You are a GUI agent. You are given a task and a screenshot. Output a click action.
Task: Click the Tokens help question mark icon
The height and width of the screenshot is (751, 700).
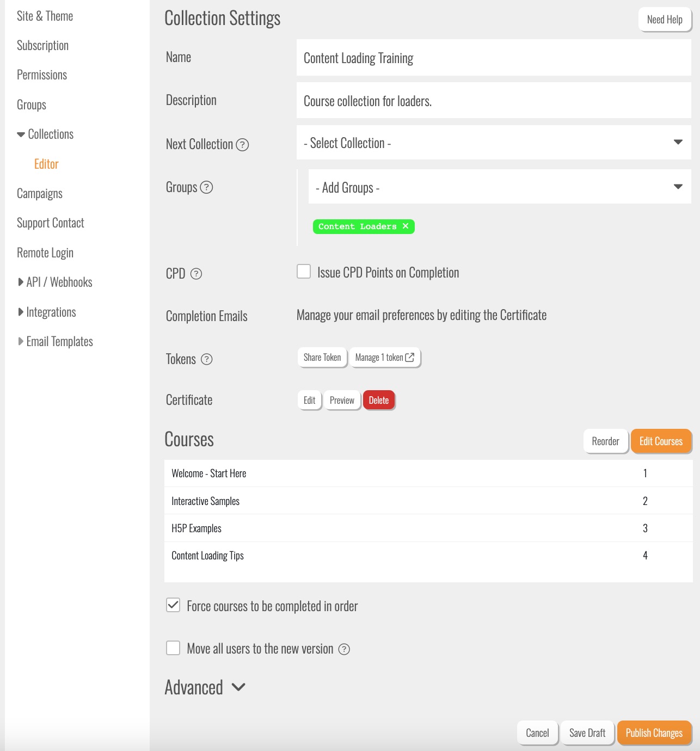pyautogui.click(x=206, y=359)
